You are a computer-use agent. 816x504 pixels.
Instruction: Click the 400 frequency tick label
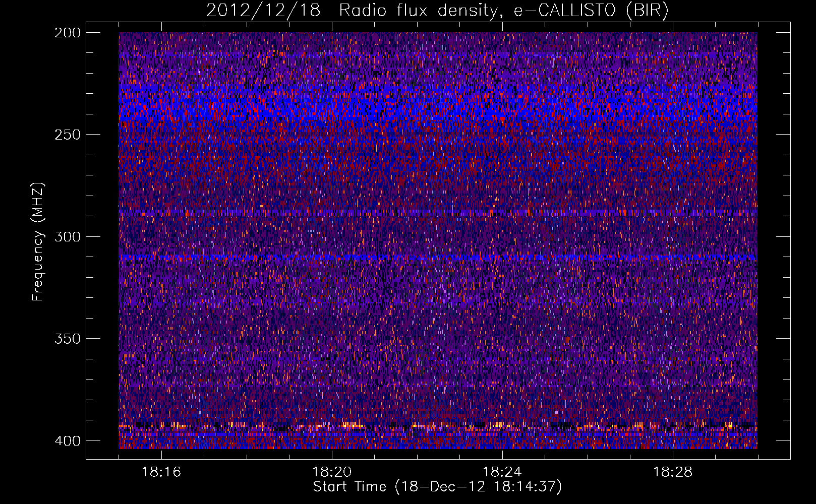[x=67, y=441]
